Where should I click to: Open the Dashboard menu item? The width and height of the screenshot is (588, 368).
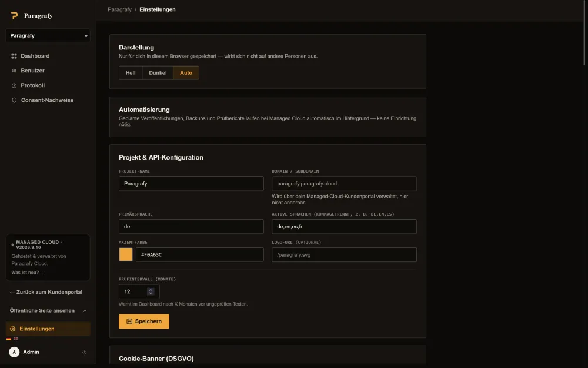point(48,56)
